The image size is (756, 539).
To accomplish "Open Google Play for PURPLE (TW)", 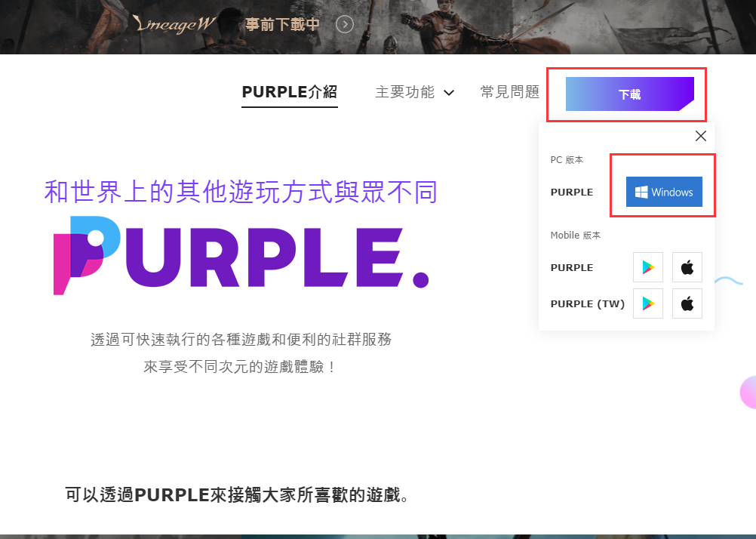I will pos(648,303).
